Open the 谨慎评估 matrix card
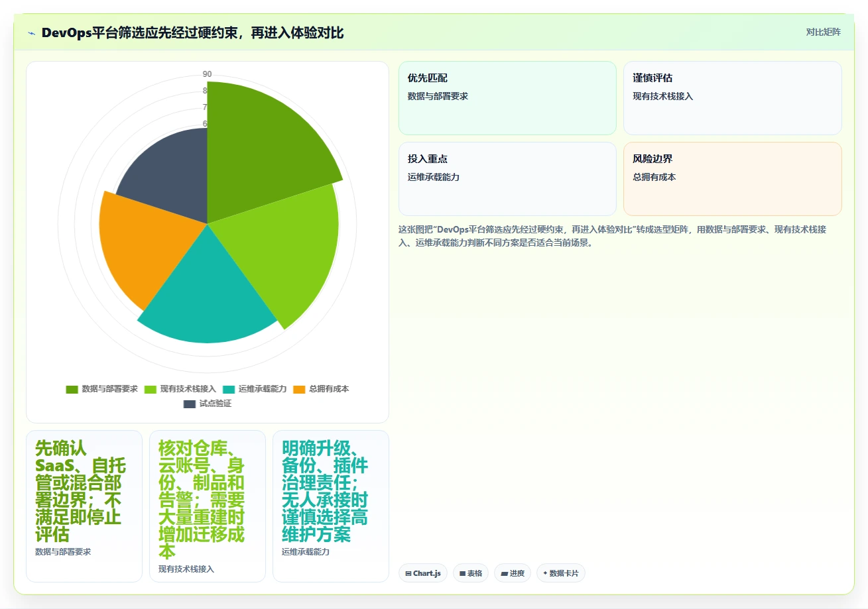The width and height of the screenshot is (868, 609). click(733, 98)
